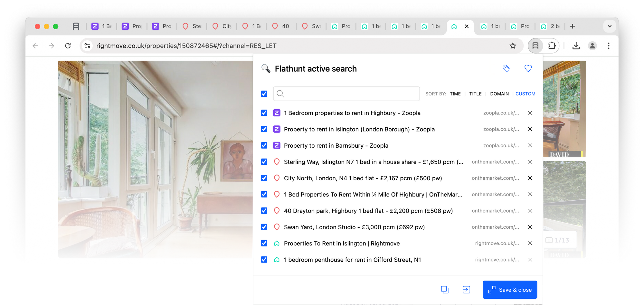Remove 1 bedroom penthouse Gifford Street entry

click(530, 260)
